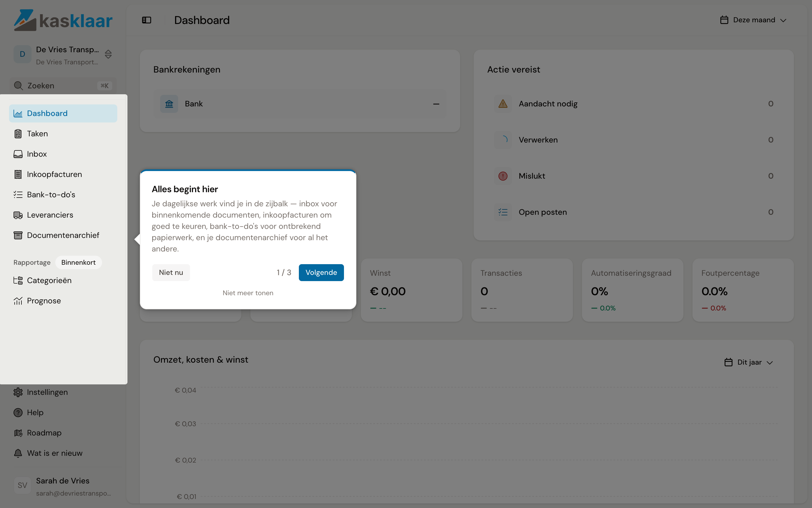The width and height of the screenshot is (812, 508).
Task: Click the Winst € 0,00 value
Action: coord(388,291)
